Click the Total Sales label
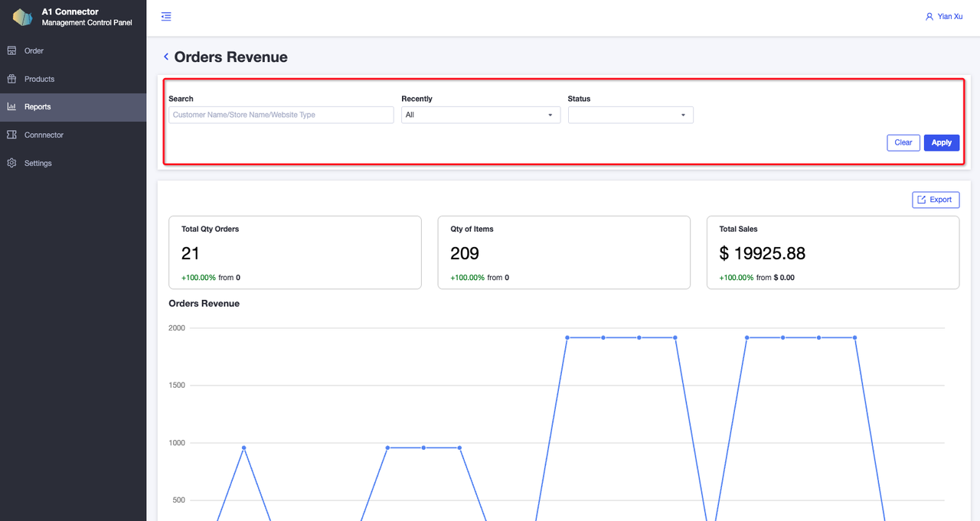This screenshot has height=521, width=980. (x=739, y=229)
